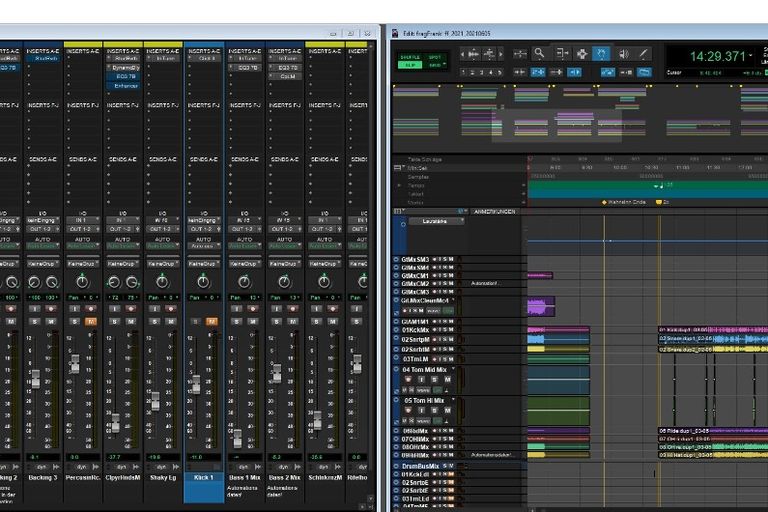Mute the Bass 2 Mix channel
Screen dimensions: 768x512
(x=292, y=321)
